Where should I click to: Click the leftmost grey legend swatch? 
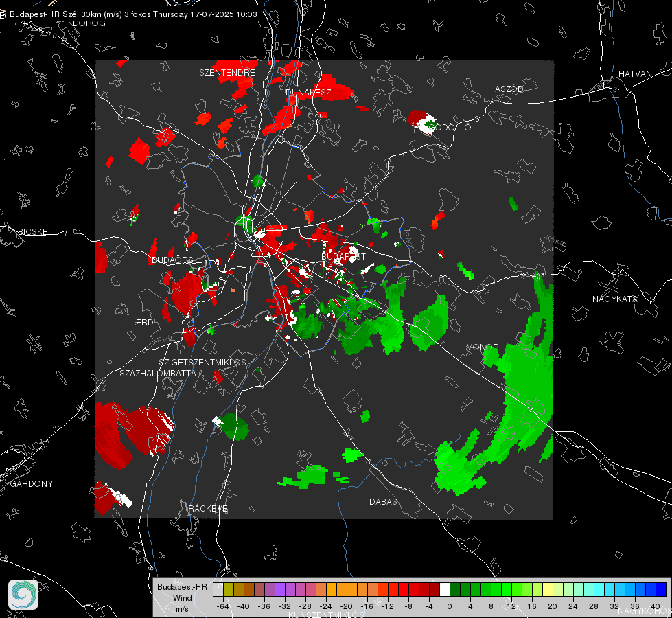[x=218, y=590]
